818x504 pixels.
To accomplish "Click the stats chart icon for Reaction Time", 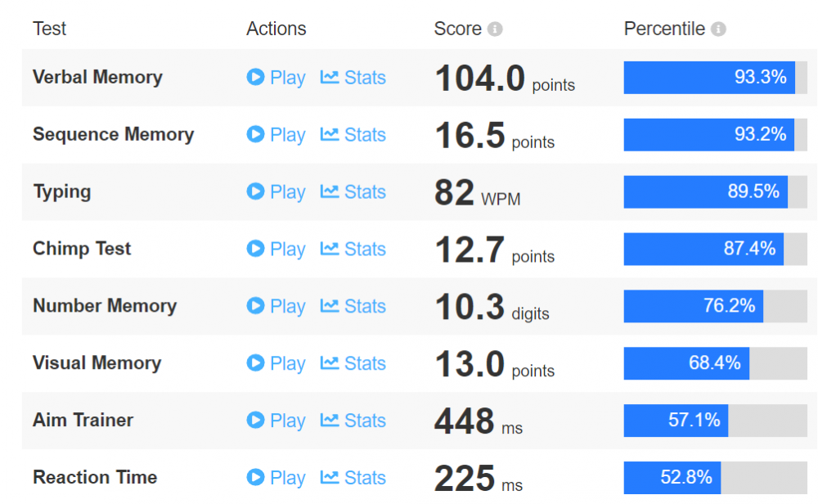I will coord(329,477).
